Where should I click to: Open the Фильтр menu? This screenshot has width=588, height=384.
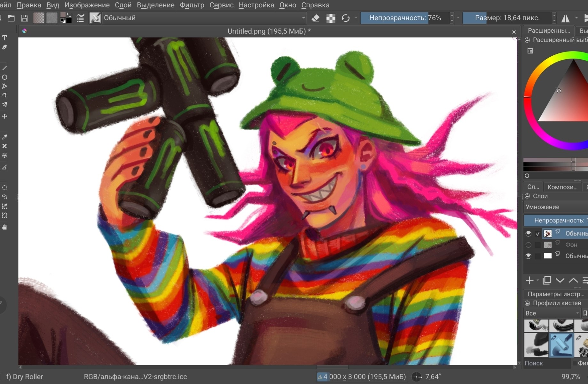point(192,5)
